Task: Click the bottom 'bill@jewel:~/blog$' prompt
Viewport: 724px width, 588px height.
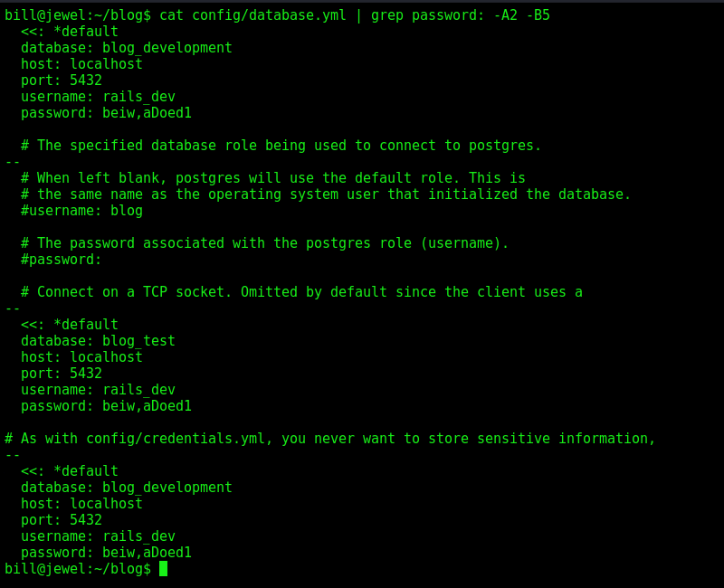Action: [x=78, y=569]
